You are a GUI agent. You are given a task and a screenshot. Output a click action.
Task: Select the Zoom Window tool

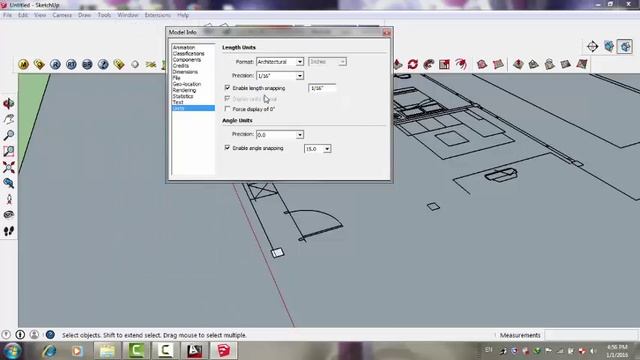(x=9, y=151)
